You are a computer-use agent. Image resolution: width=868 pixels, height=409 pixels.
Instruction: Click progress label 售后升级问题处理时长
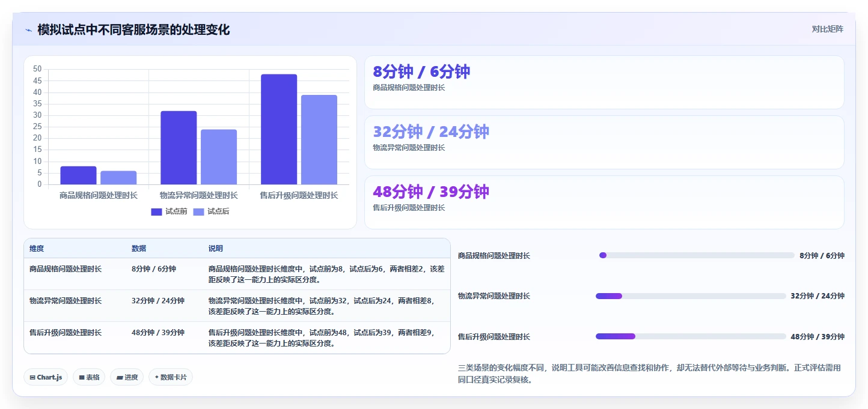494,337
